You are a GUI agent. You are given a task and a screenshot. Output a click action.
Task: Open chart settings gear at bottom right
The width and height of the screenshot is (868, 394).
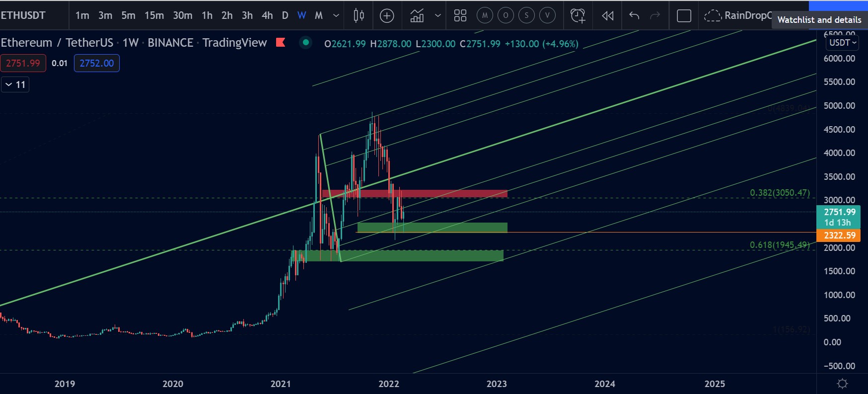pyautogui.click(x=842, y=384)
